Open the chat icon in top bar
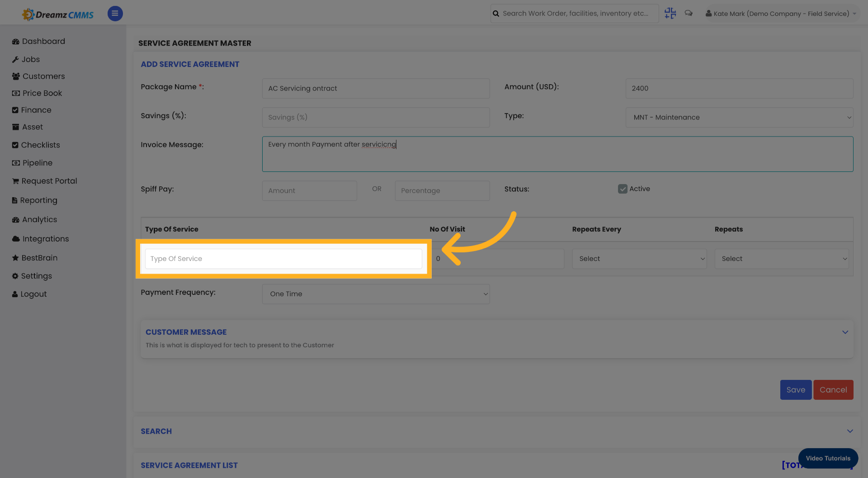Viewport: 868px width, 478px height. click(x=689, y=13)
